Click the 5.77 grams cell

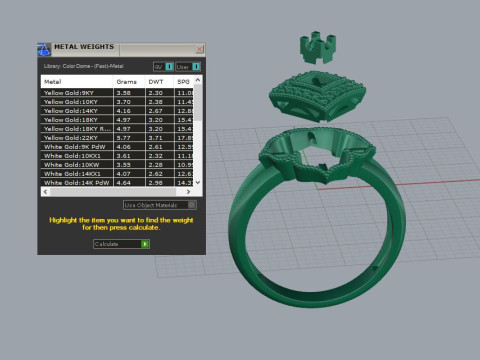[x=130, y=138]
